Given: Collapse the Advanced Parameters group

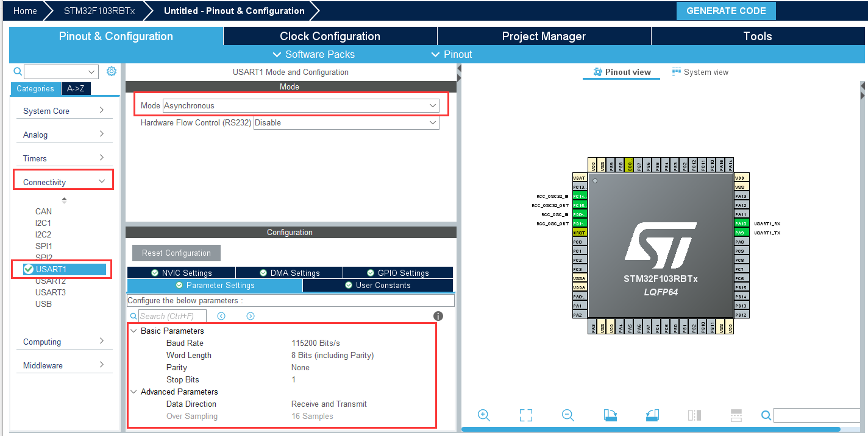Looking at the screenshot, I should (134, 392).
